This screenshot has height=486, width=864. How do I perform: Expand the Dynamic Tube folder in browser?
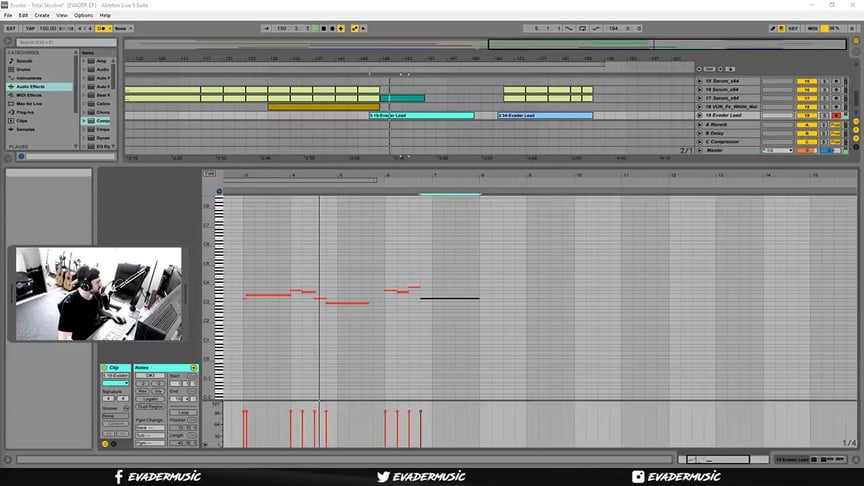[84, 138]
